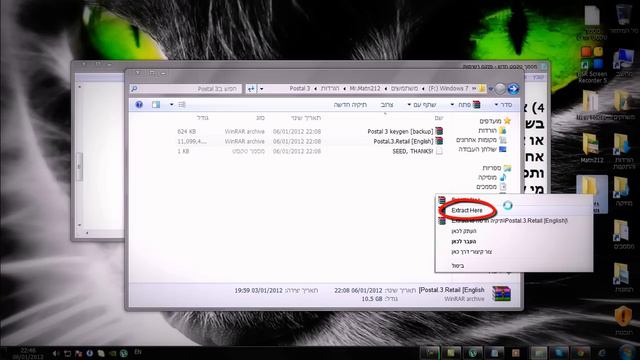Click the refresh icon next to address bar
The width and height of the screenshot is (640, 360).
pyautogui.click(x=251, y=89)
